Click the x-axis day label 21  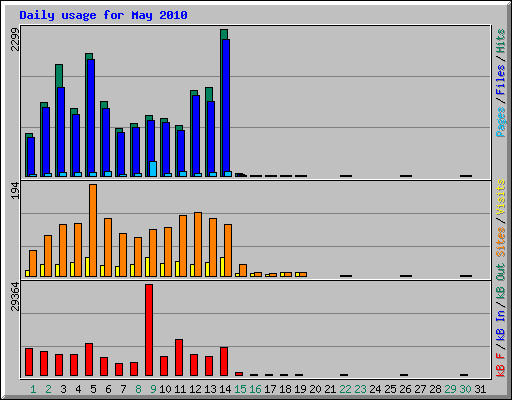click(330, 389)
